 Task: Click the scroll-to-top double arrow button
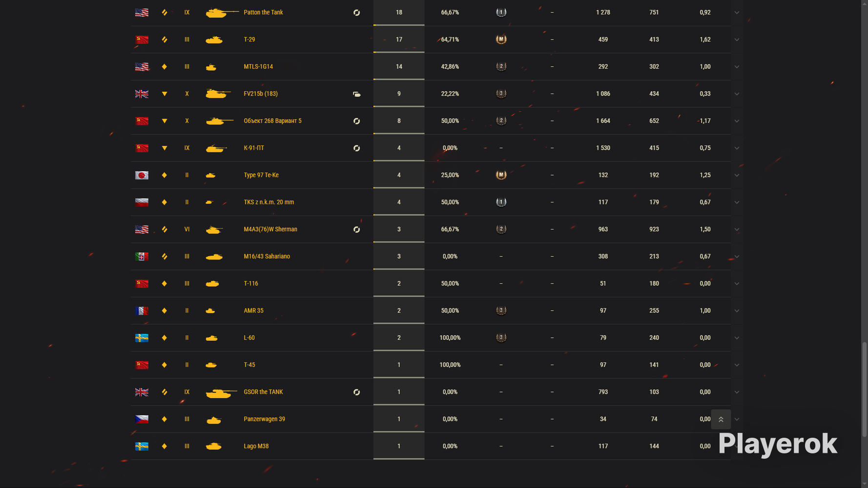tap(721, 419)
